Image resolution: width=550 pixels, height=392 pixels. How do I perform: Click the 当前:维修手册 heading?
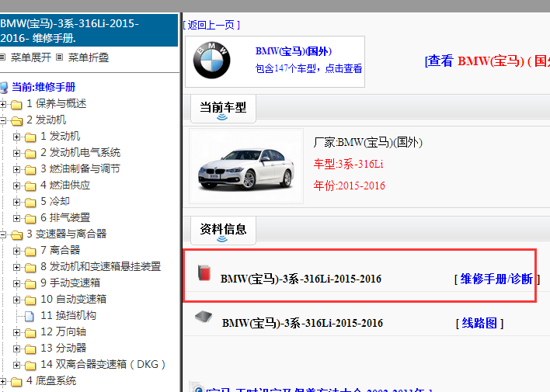(x=44, y=87)
